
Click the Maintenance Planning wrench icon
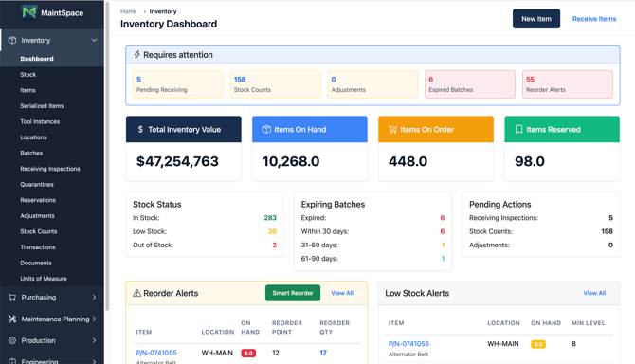[12, 318]
